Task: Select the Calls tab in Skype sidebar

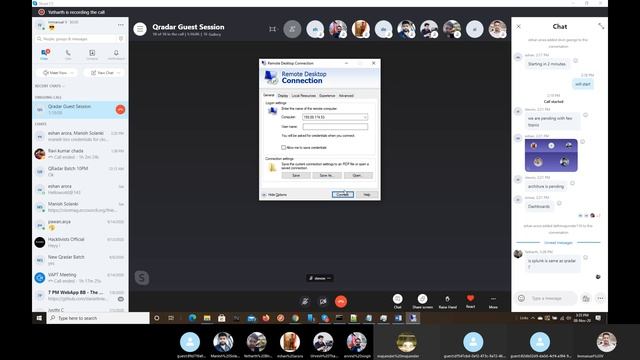Action: coord(68,54)
